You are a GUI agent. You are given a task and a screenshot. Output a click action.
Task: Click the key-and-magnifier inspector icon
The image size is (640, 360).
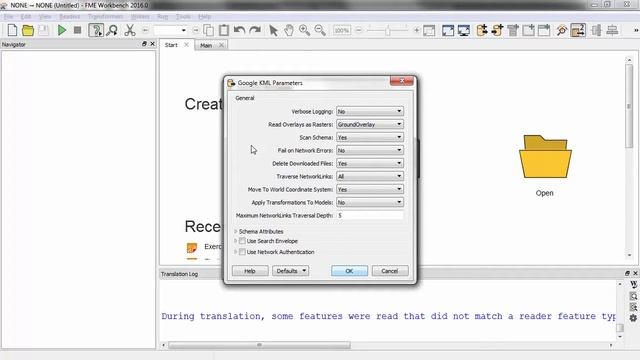562,30
